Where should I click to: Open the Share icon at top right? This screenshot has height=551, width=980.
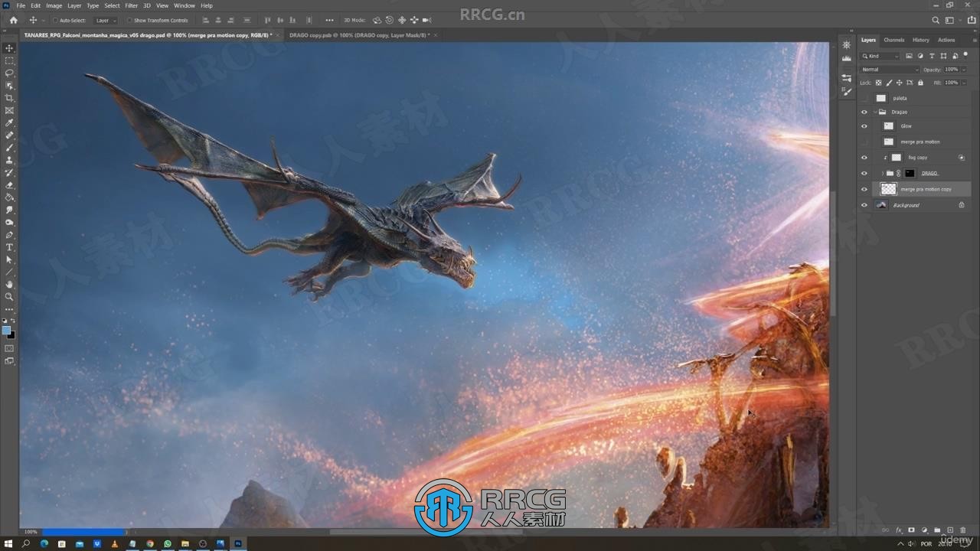coord(972,20)
